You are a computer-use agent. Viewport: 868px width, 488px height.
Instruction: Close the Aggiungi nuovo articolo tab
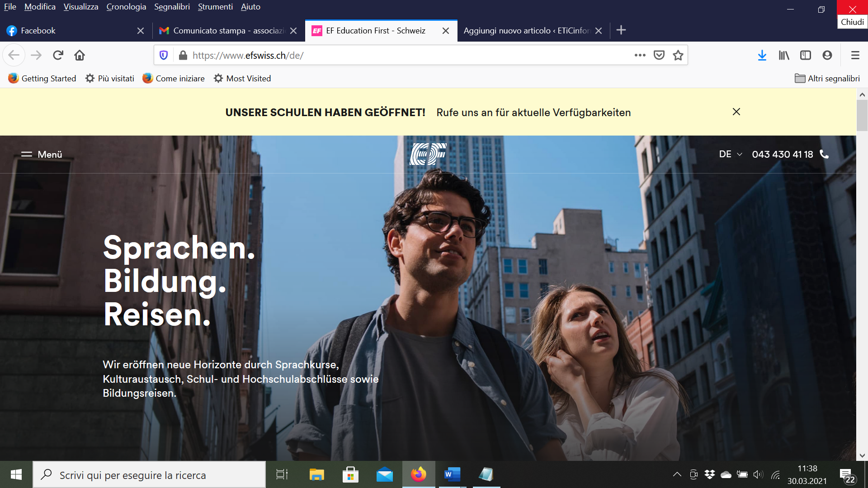(599, 31)
